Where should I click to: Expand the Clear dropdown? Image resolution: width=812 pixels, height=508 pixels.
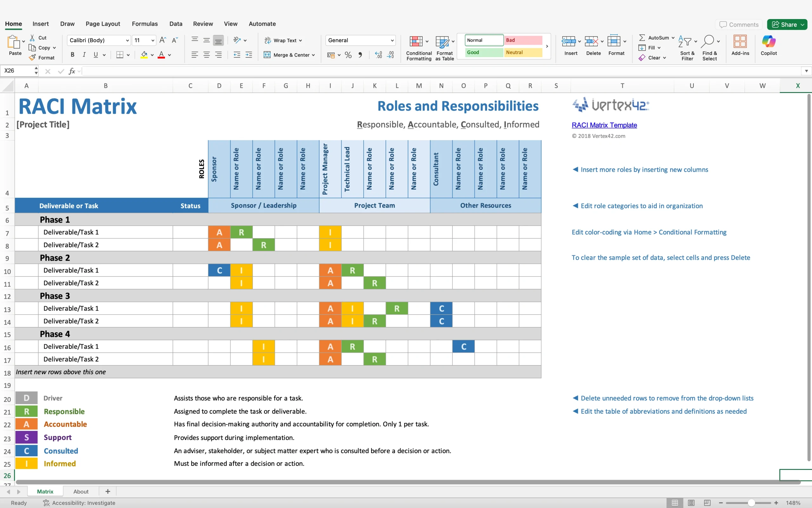tap(665, 58)
